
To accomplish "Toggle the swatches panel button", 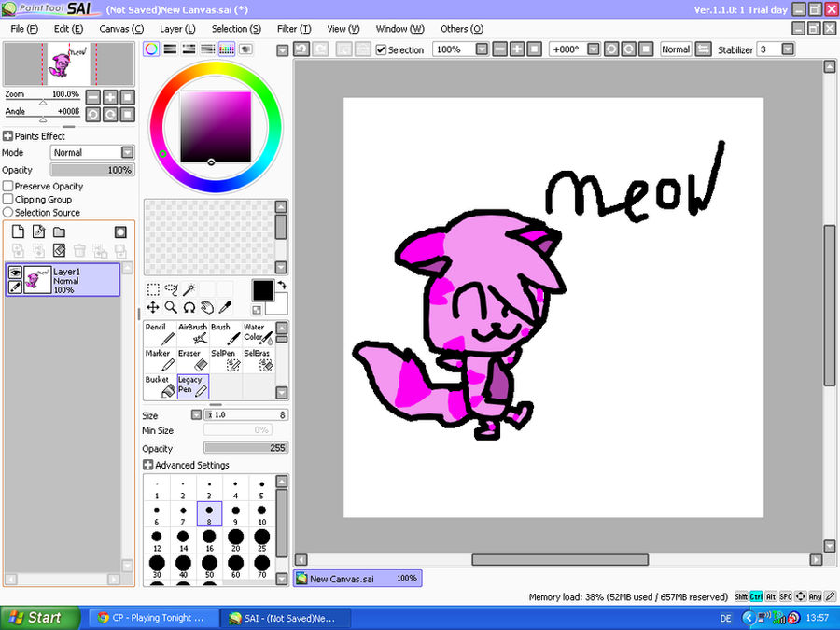I will point(227,49).
